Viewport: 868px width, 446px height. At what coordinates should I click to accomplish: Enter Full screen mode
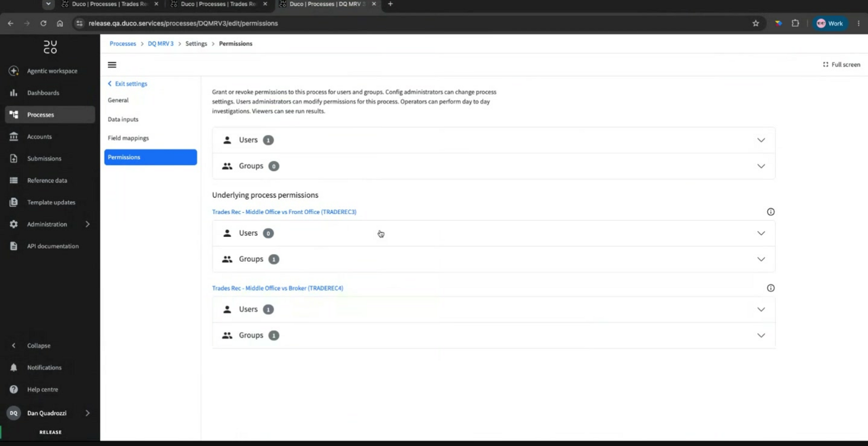[x=841, y=64]
